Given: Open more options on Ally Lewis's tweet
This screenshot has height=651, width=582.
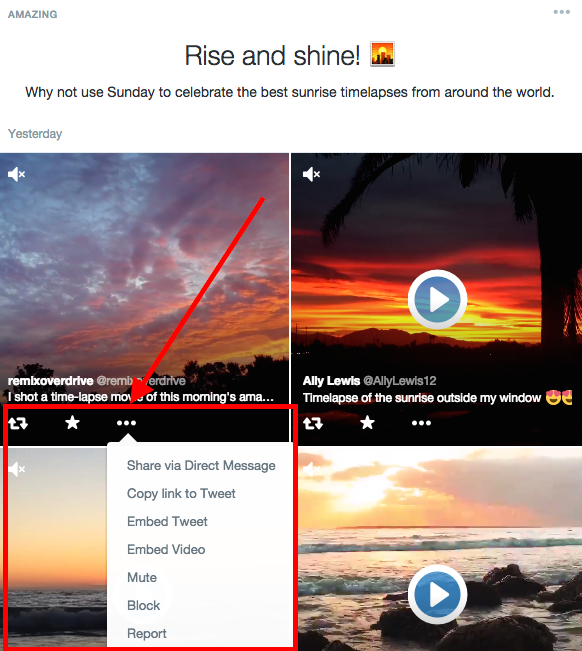Looking at the screenshot, I should click(x=421, y=423).
